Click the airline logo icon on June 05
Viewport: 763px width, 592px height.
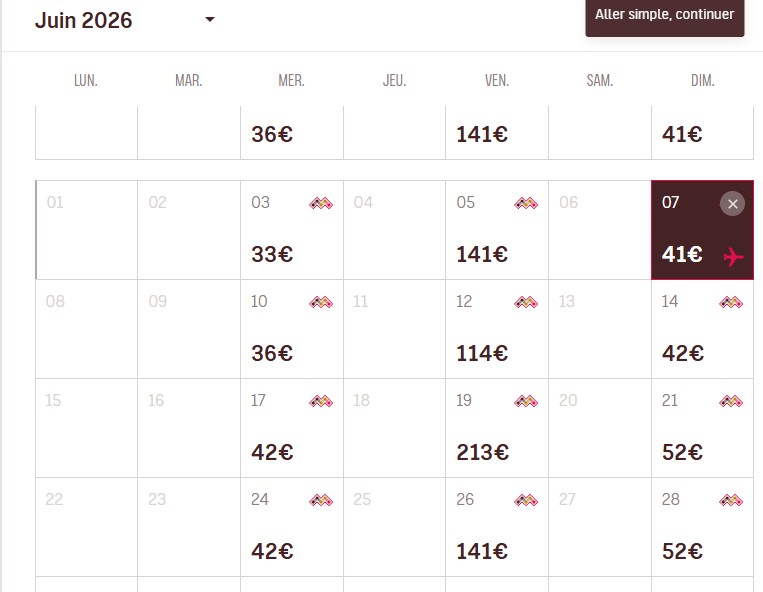(526, 203)
